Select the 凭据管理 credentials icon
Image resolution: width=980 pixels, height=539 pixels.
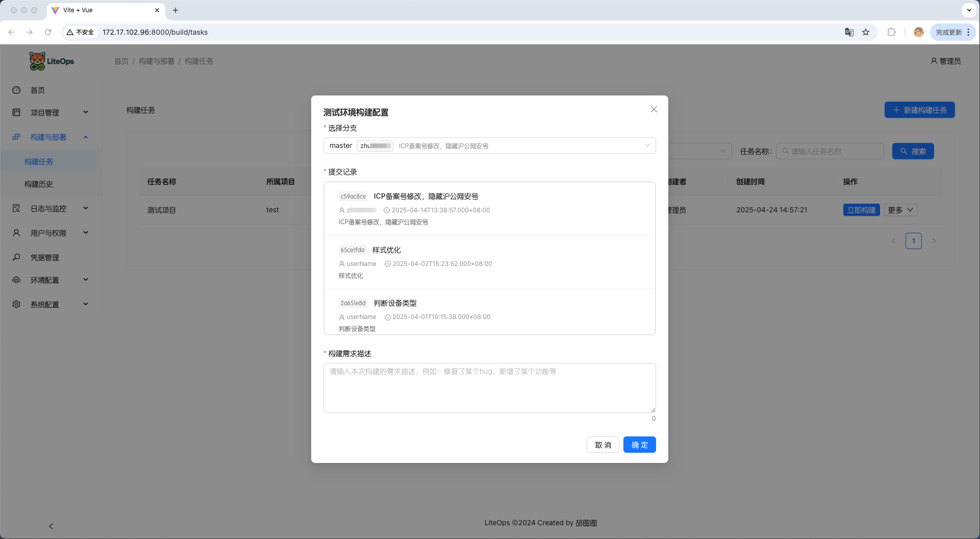(16, 257)
